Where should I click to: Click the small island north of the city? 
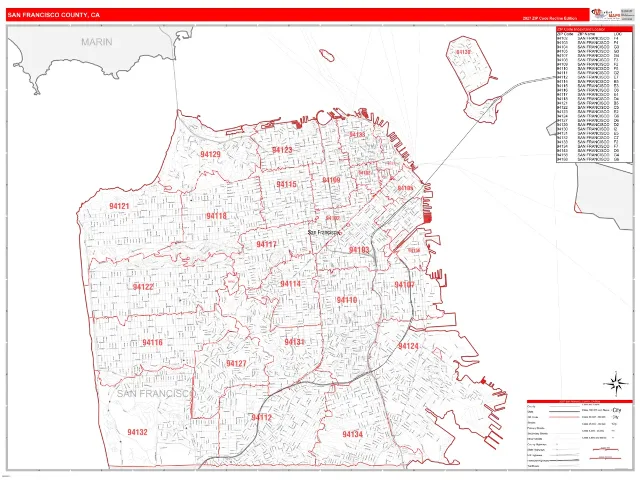(327, 55)
